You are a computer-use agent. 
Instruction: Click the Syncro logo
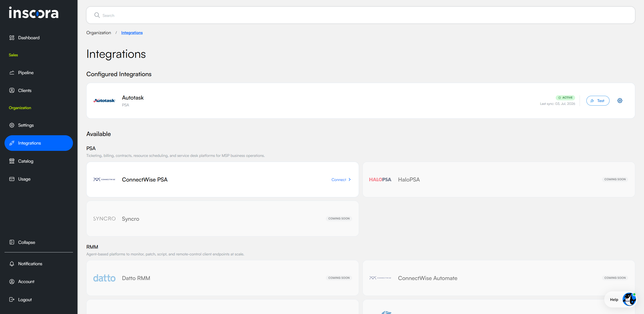104,219
